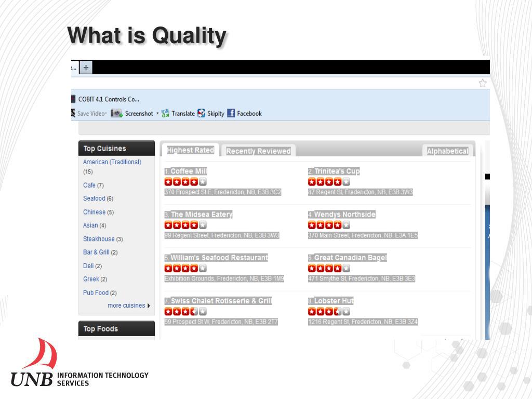This screenshot has height=399, width=532.
Task: Click the Facebook toolbar icon
Action: [231, 113]
